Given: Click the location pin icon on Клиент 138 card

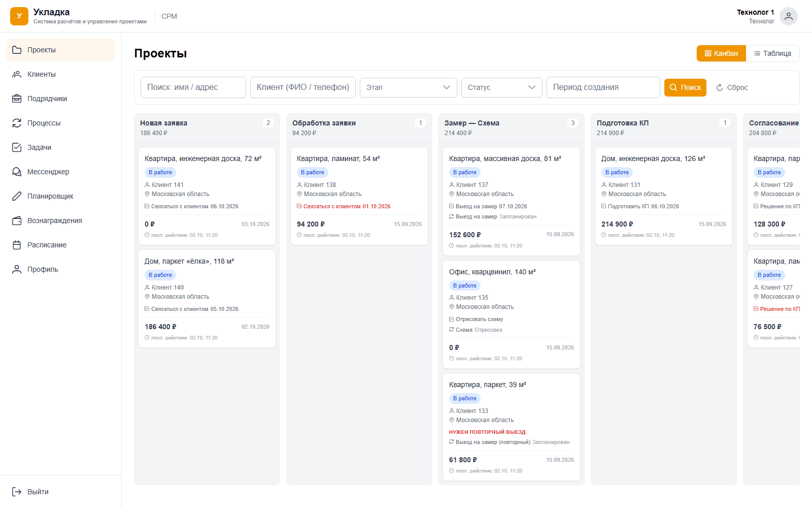Looking at the screenshot, I should pyautogui.click(x=299, y=194).
